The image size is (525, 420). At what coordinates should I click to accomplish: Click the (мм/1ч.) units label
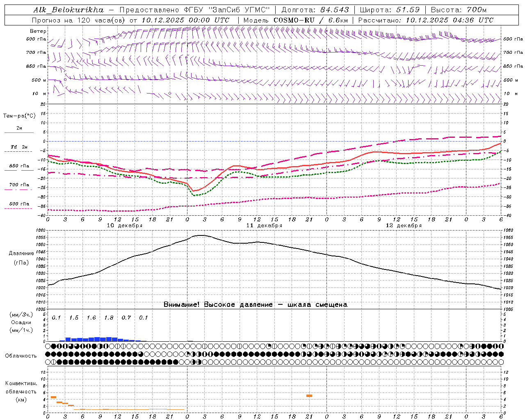click(21, 330)
